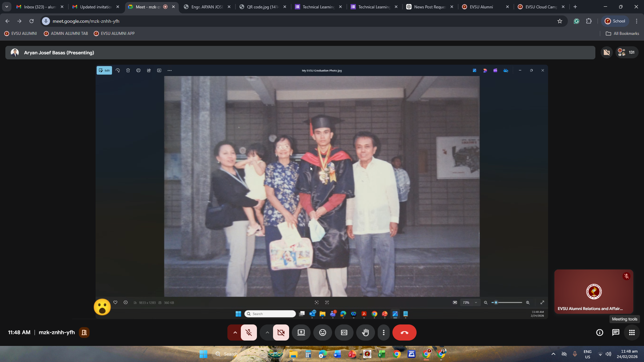
Task: Expand the audio settings chevron
Action: [235, 333]
